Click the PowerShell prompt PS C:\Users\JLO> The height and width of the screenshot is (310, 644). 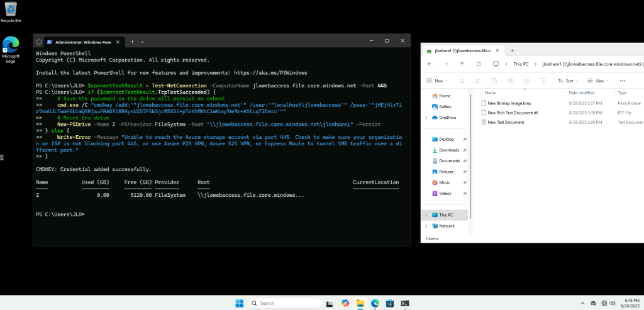click(x=60, y=214)
